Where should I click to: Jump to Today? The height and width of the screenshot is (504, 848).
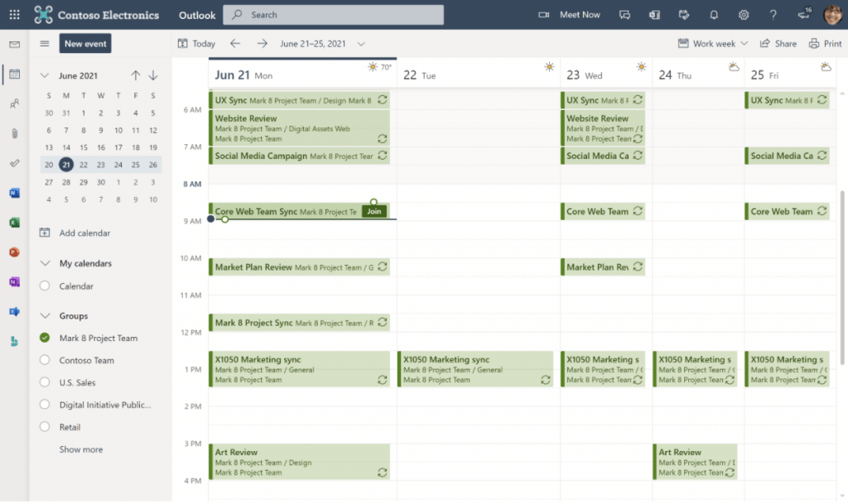196,43
